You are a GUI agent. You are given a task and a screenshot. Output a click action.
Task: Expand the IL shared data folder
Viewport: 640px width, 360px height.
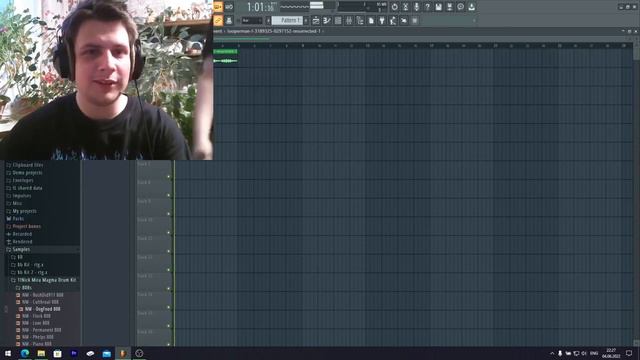(x=24, y=188)
